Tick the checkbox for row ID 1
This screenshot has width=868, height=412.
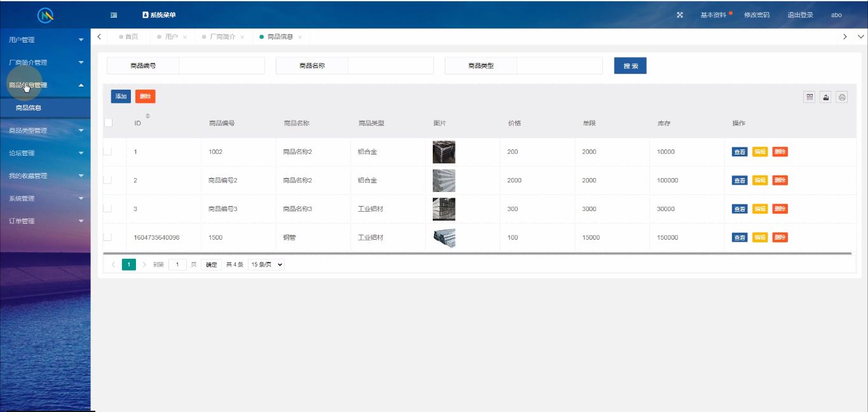107,151
